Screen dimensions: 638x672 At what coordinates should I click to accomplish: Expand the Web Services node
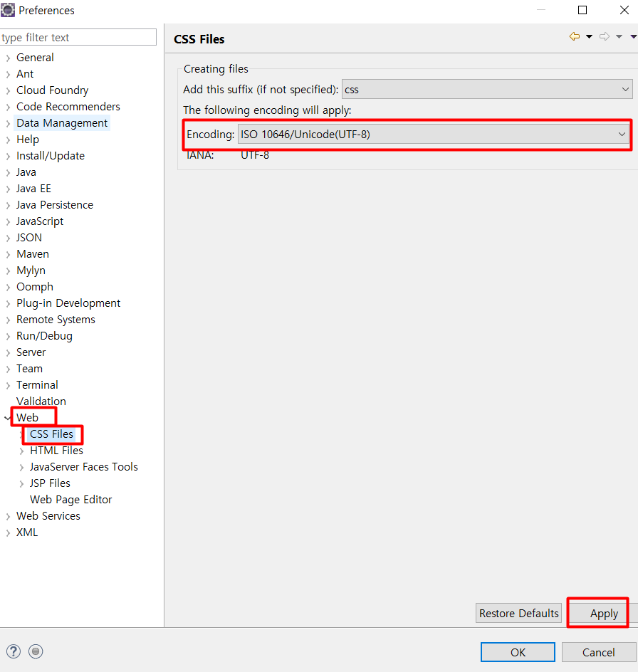[x=8, y=516]
